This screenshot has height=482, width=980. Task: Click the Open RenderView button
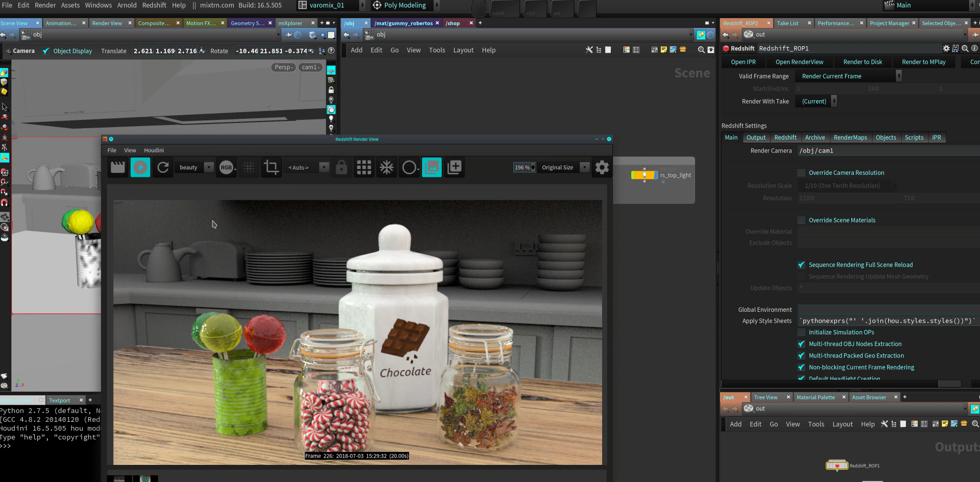point(799,62)
